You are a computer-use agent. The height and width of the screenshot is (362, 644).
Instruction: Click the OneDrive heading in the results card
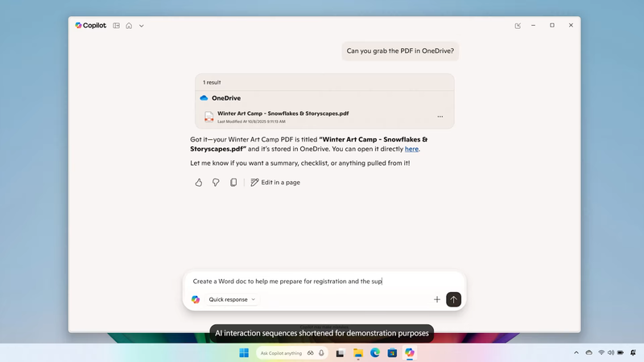pos(226,98)
